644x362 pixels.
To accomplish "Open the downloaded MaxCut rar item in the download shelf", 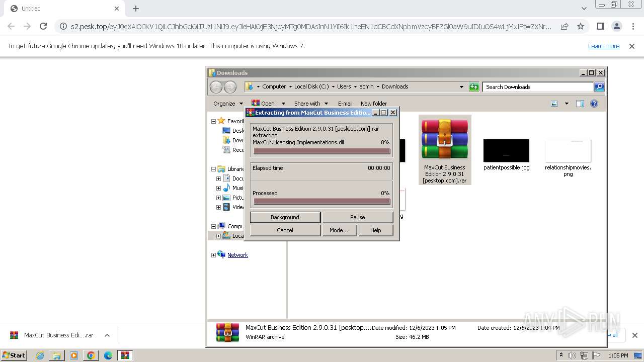I will tap(52, 335).
